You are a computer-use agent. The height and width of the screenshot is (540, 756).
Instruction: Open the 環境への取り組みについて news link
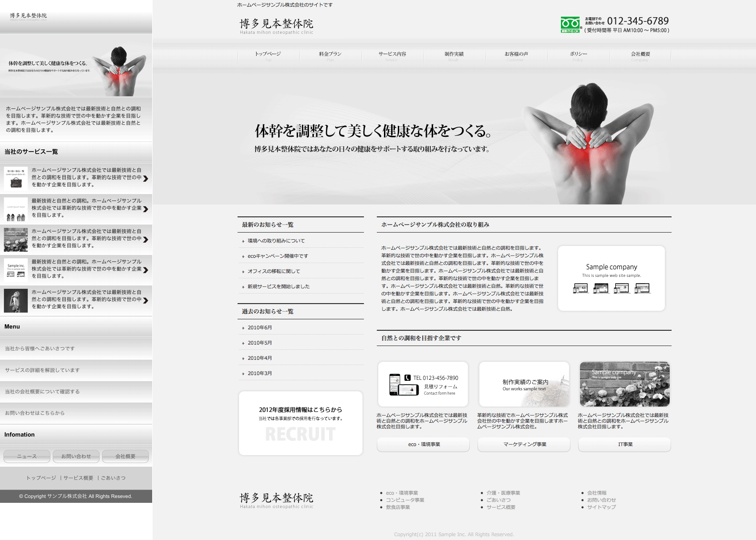tap(276, 241)
